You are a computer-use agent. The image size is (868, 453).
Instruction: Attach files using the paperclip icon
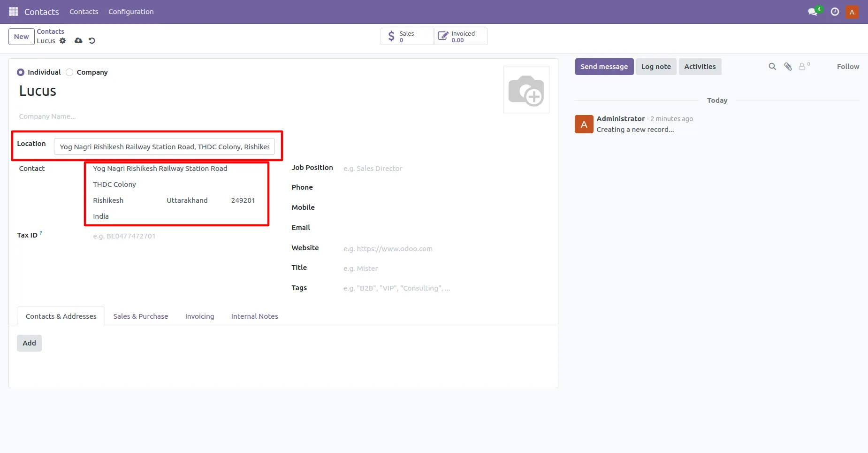788,67
